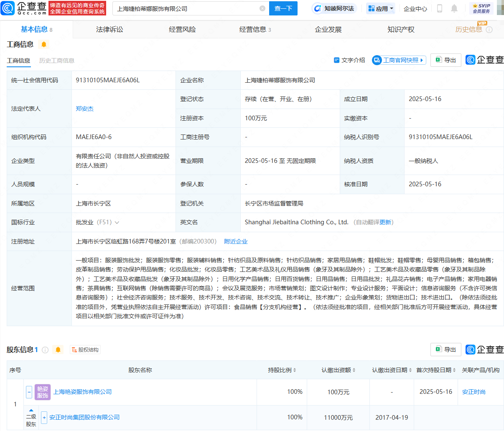Open the 股权结构 button
Image resolution: width=504 pixels, height=431 pixels.
[x=85, y=350]
